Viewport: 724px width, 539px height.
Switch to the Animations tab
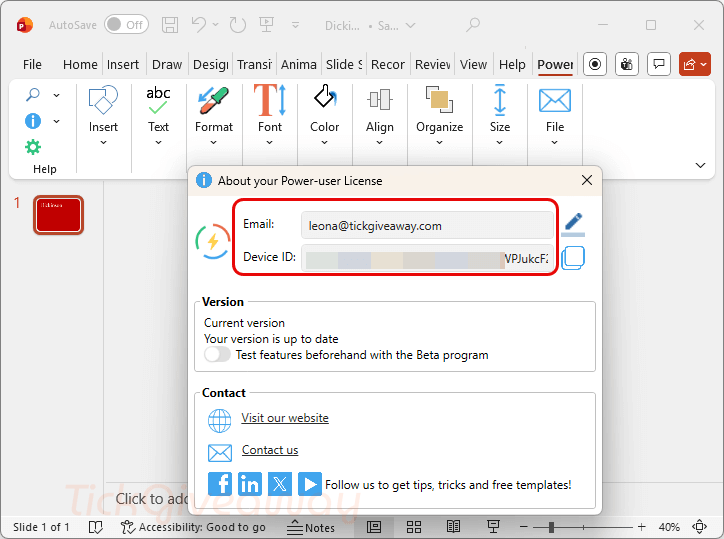click(299, 65)
